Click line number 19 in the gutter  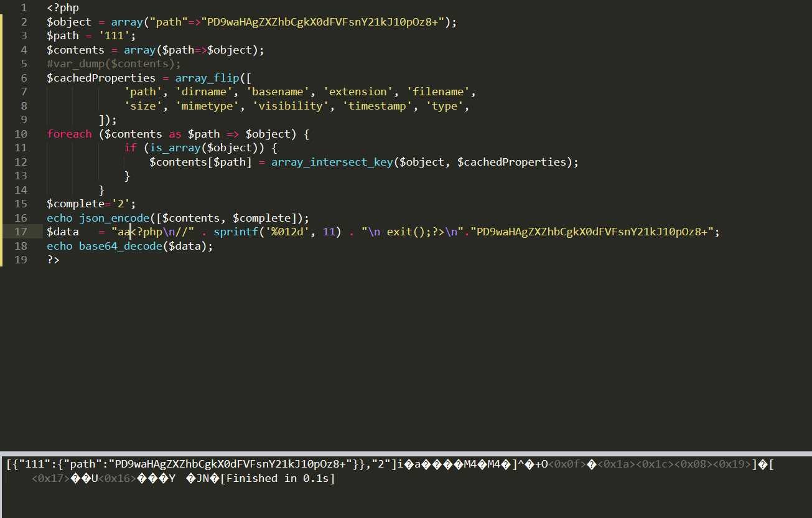[x=21, y=260]
